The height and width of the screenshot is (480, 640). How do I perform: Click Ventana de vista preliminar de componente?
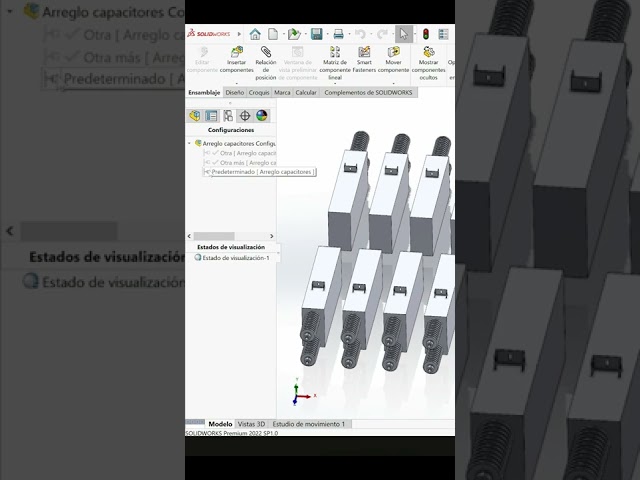click(298, 63)
